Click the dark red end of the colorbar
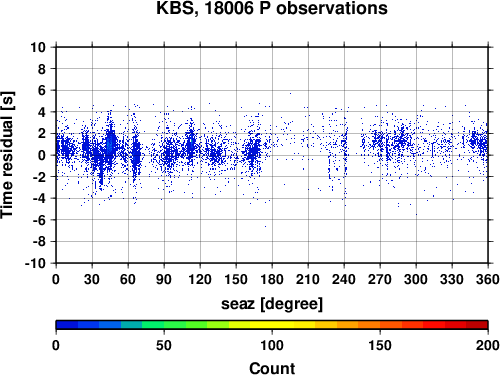This screenshot has width=500, height=375. [x=477, y=324]
